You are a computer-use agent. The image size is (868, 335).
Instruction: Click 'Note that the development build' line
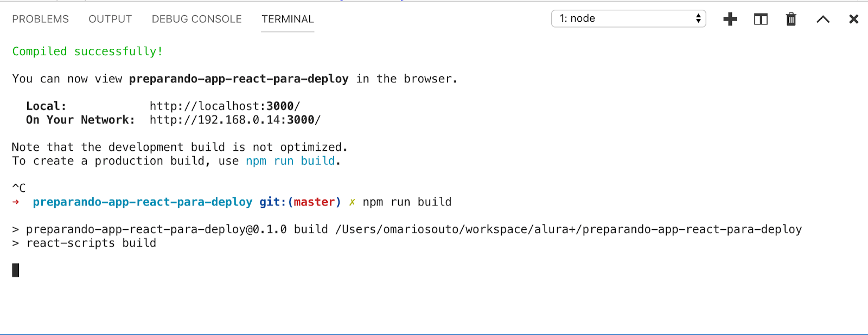click(x=180, y=147)
